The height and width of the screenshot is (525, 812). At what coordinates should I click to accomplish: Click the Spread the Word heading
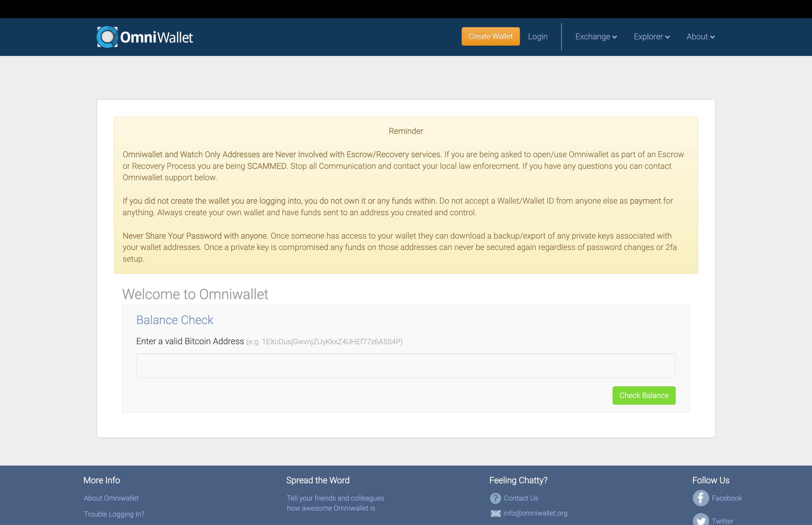coord(318,480)
